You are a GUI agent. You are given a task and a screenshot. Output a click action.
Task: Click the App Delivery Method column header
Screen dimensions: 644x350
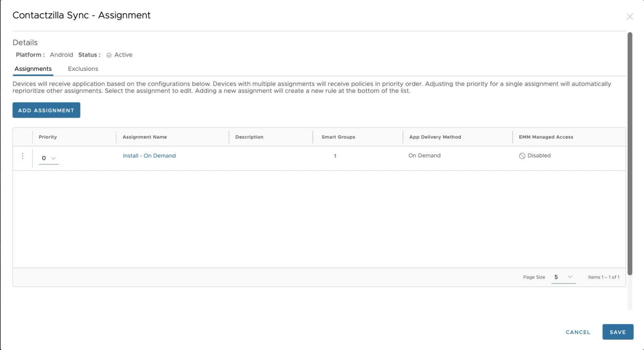(435, 137)
